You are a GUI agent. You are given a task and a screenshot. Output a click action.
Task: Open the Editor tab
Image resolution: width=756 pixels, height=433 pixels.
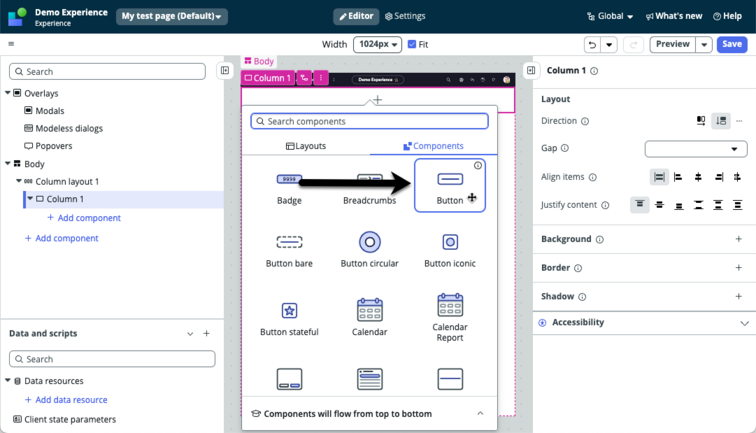(x=356, y=16)
